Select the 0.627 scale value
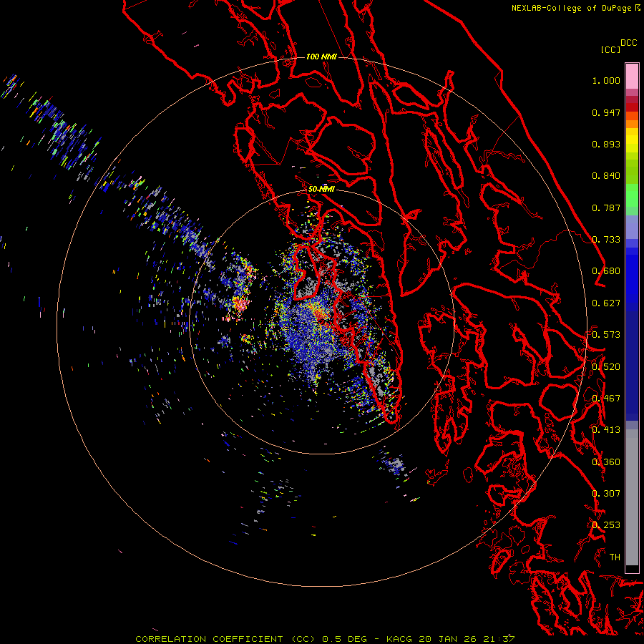This screenshot has width=644, height=644. pos(606,303)
